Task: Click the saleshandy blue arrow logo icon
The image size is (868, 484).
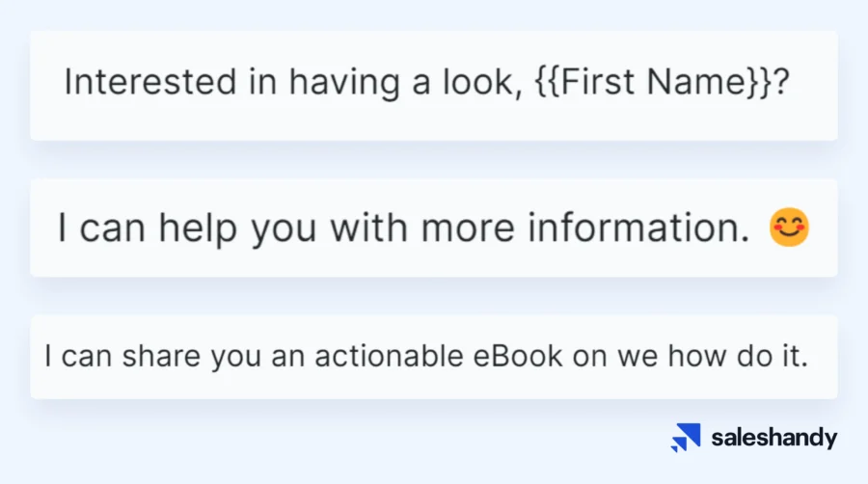Action: pyautogui.click(x=686, y=438)
